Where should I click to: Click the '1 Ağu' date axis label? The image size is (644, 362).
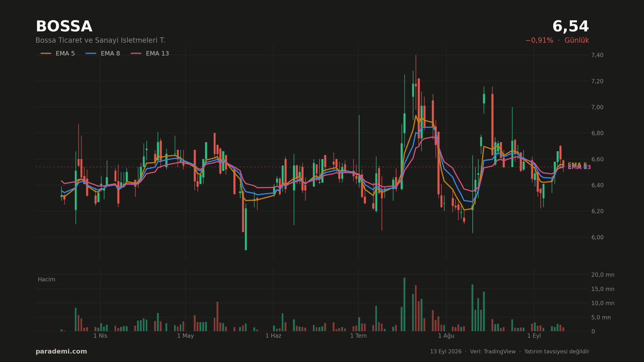446,336
